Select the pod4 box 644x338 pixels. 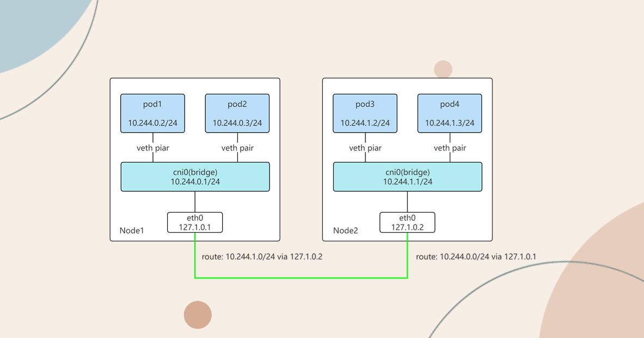click(450, 113)
